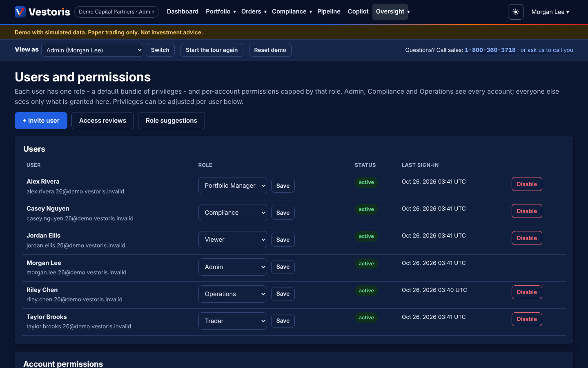Save Alex Rivera's role
Screen dimensions: 588x368
tap(283, 186)
